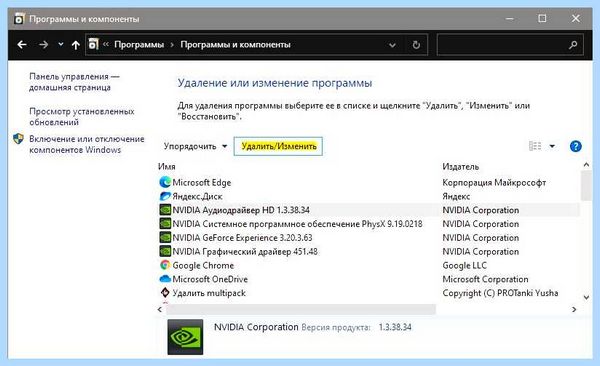600x366 pixels.
Task: Expand the address bar history dropdown
Action: 392,45
